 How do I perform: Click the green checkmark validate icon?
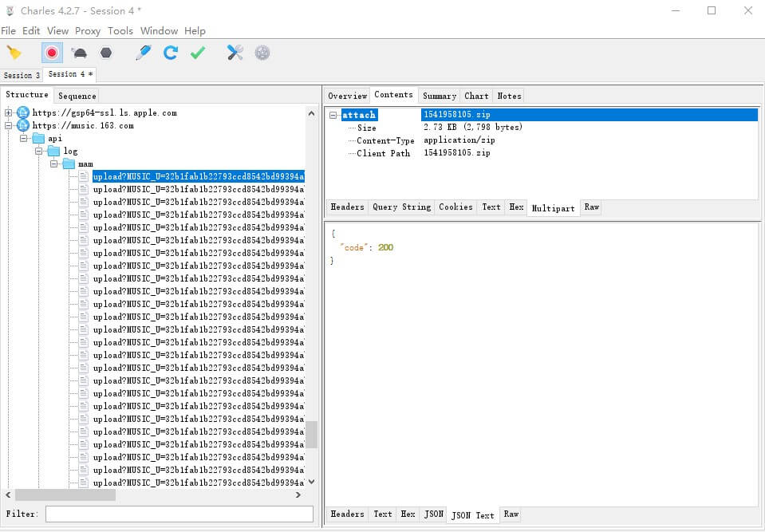[x=198, y=53]
